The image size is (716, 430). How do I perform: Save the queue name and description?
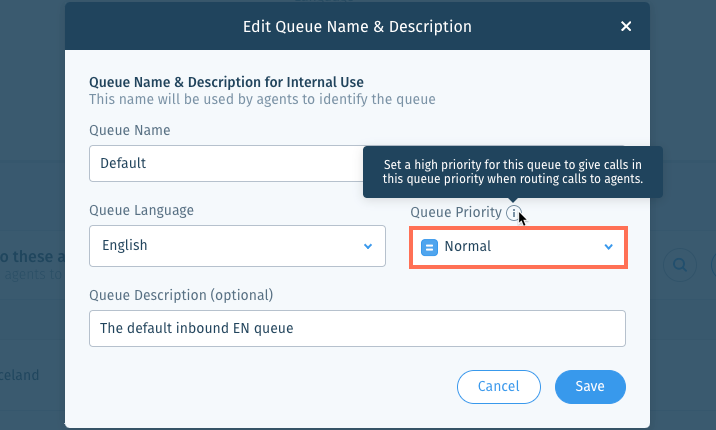[x=590, y=387]
